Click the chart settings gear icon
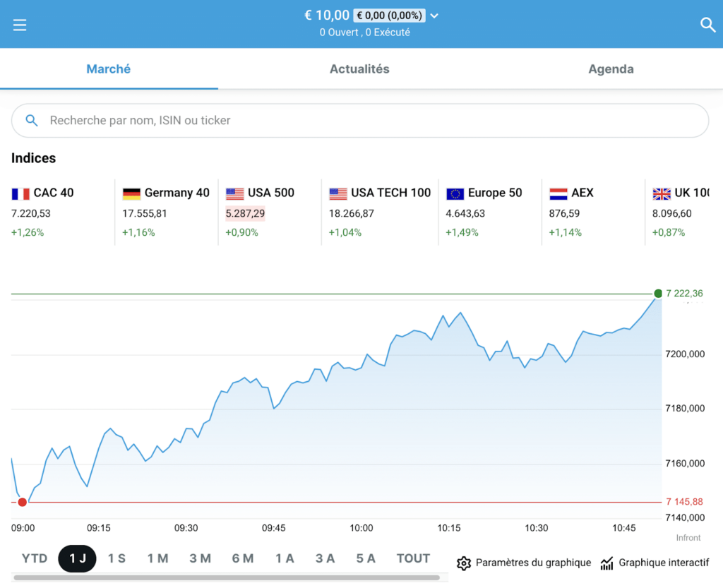This screenshot has height=588, width=723. click(x=464, y=563)
